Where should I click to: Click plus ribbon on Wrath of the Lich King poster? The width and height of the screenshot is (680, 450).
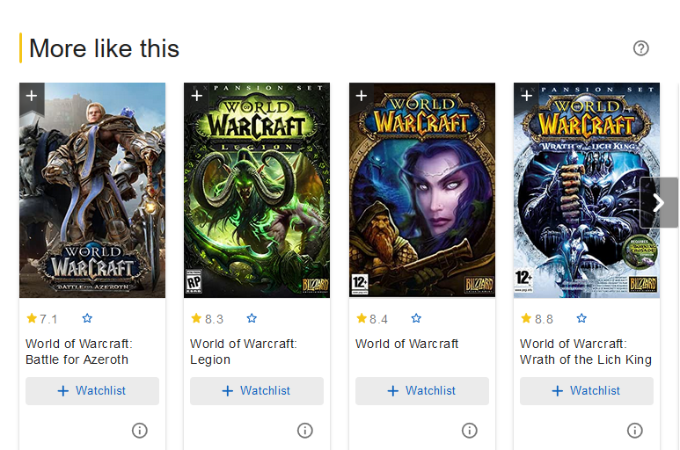pyautogui.click(x=526, y=96)
